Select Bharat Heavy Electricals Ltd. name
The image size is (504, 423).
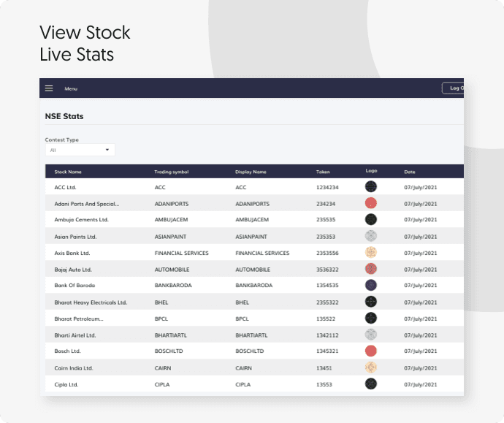coord(91,302)
